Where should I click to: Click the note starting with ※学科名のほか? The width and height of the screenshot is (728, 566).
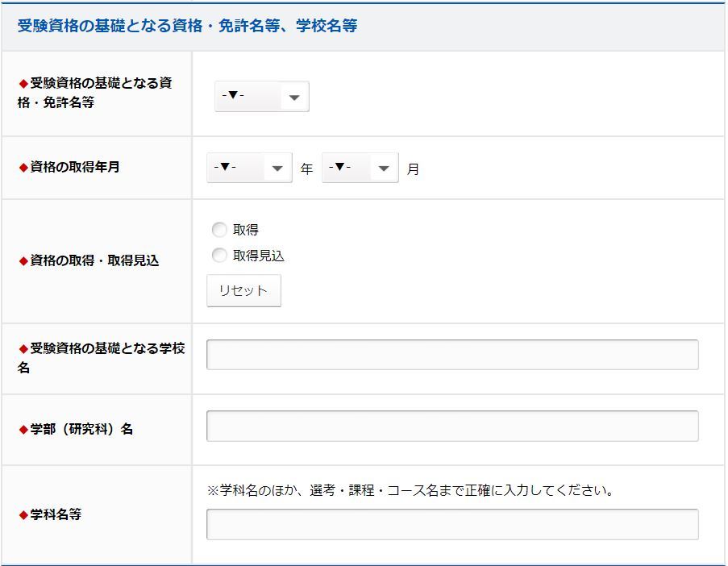[410, 490]
